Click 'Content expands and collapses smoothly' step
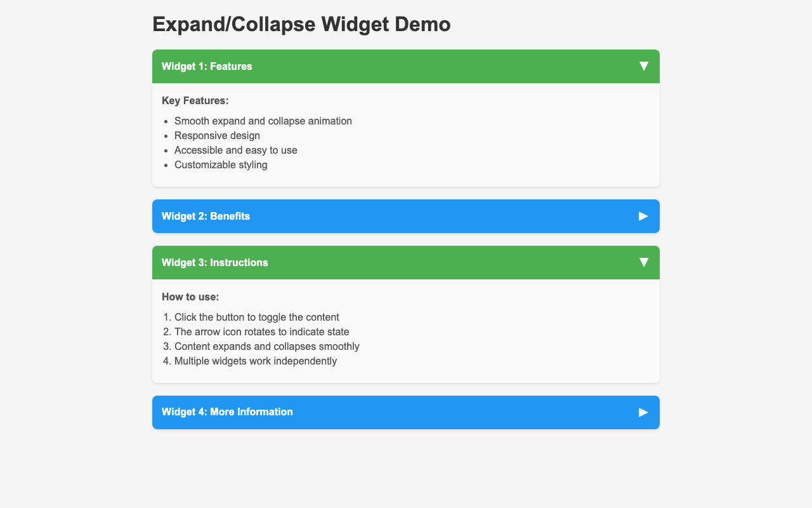The width and height of the screenshot is (812, 508). click(266, 346)
